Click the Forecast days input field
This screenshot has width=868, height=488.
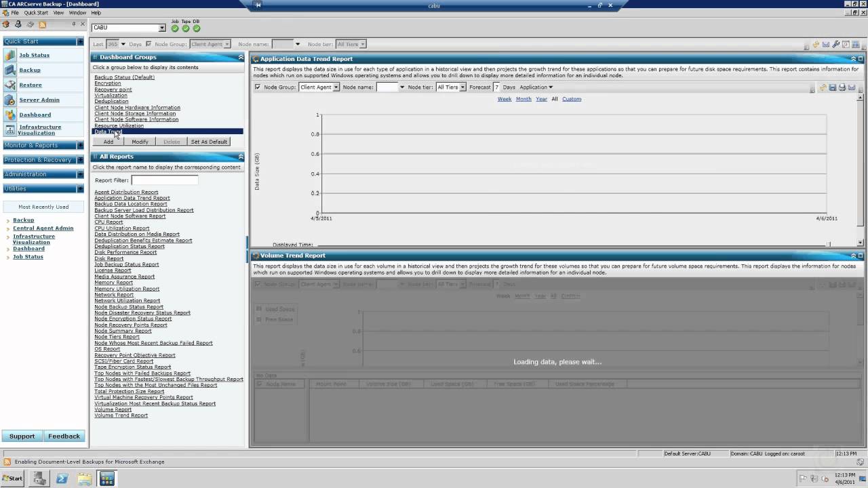(496, 87)
